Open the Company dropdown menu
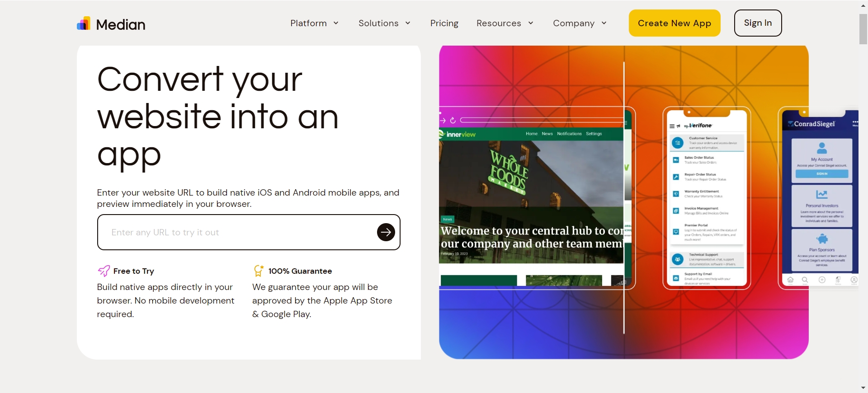This screenshot has width=868, height=393. [580, 23]
